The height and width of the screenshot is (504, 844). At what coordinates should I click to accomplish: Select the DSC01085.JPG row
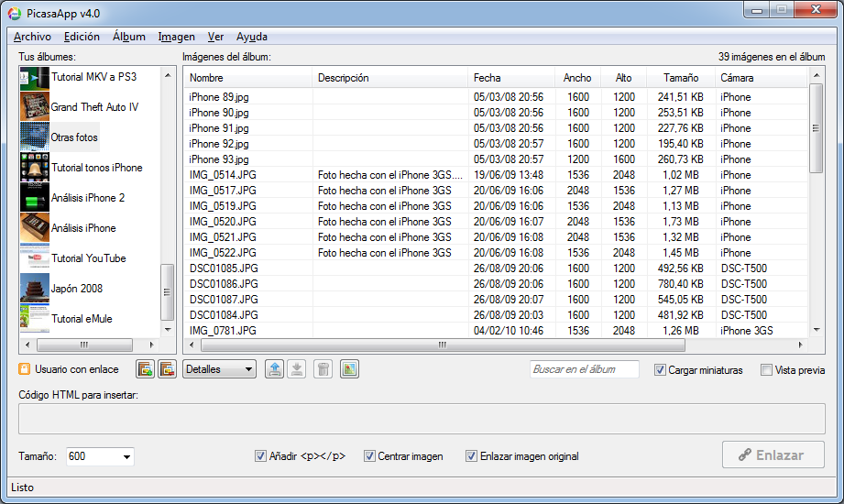pos(496,268)
